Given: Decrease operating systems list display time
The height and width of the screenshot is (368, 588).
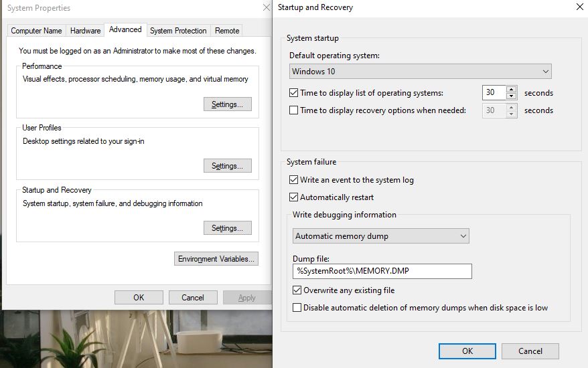Looking at the screenshot, I should point(512,96).
